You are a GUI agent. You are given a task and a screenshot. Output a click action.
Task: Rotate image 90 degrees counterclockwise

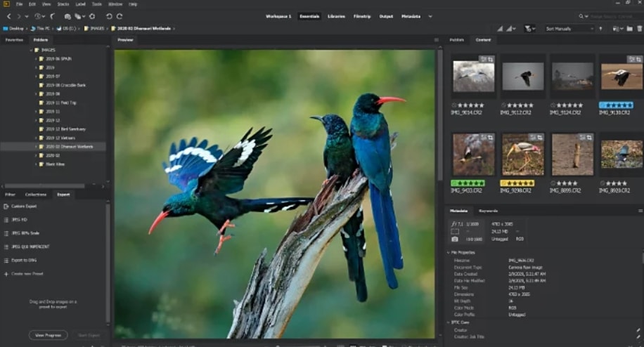pyautogui.click(x=109, y=16)
